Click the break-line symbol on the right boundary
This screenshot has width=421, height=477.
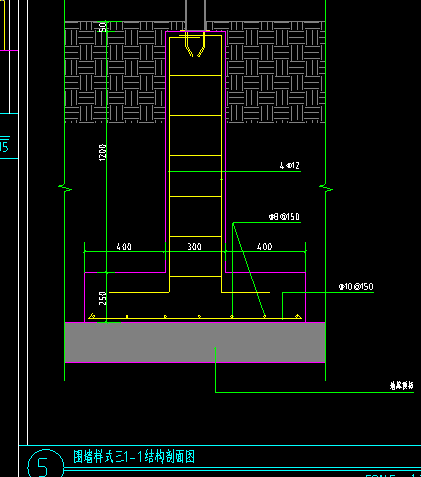click(x=326, y=188)
